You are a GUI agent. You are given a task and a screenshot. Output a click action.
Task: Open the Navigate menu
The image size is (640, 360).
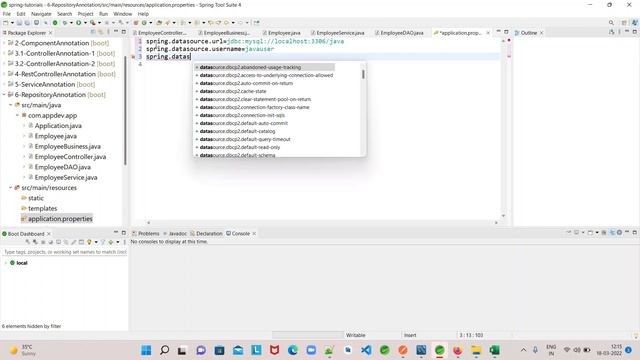(41, 14)
